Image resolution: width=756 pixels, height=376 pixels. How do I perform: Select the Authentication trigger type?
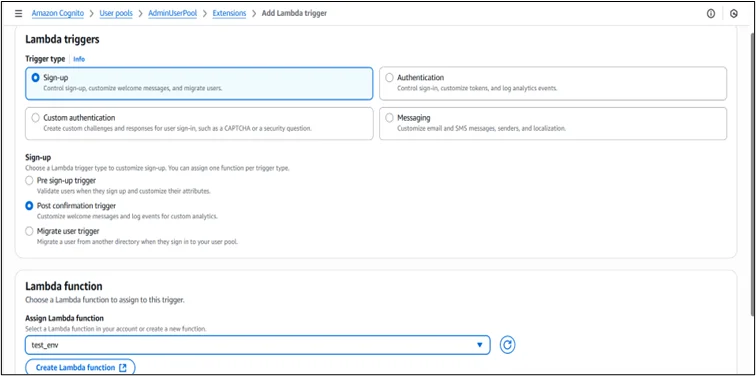(x=553, y=83)
